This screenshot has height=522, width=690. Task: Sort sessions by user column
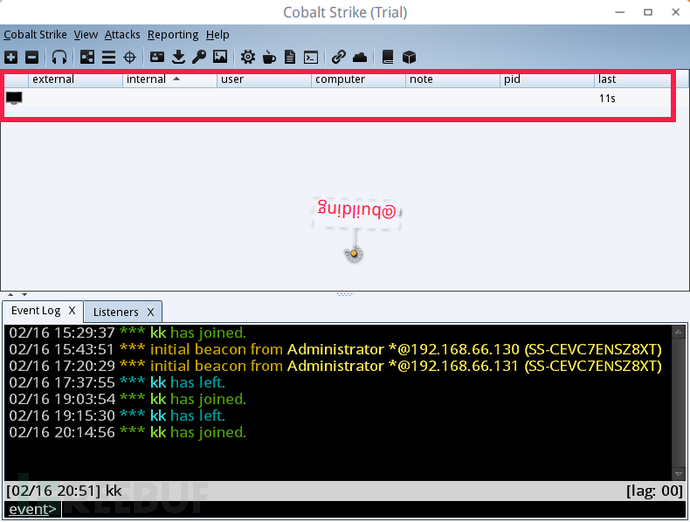click(264, 79)
